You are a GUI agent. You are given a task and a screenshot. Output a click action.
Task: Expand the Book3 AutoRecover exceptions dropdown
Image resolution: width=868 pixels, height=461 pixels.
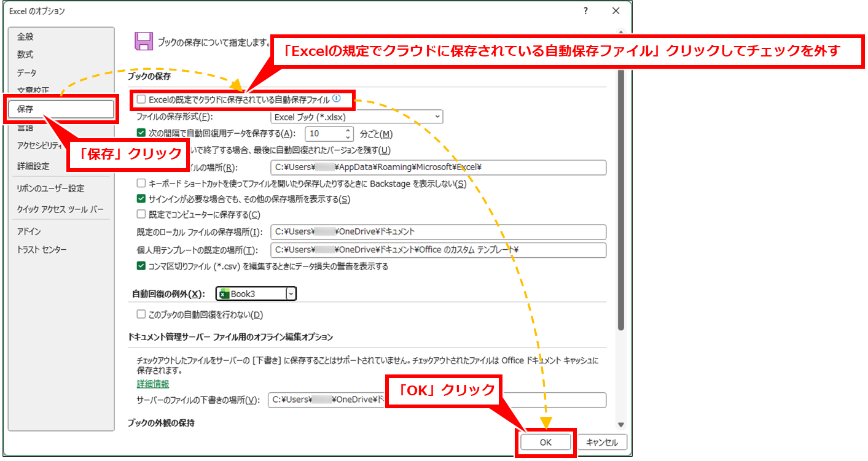pyautogui.click(x=291, y=294)
